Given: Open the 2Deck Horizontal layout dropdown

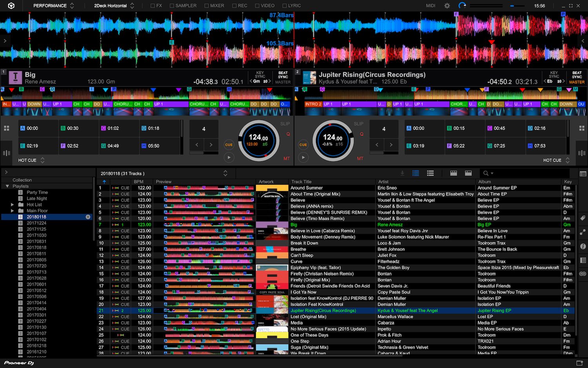Looking at the screenshot, I should 114,6.
